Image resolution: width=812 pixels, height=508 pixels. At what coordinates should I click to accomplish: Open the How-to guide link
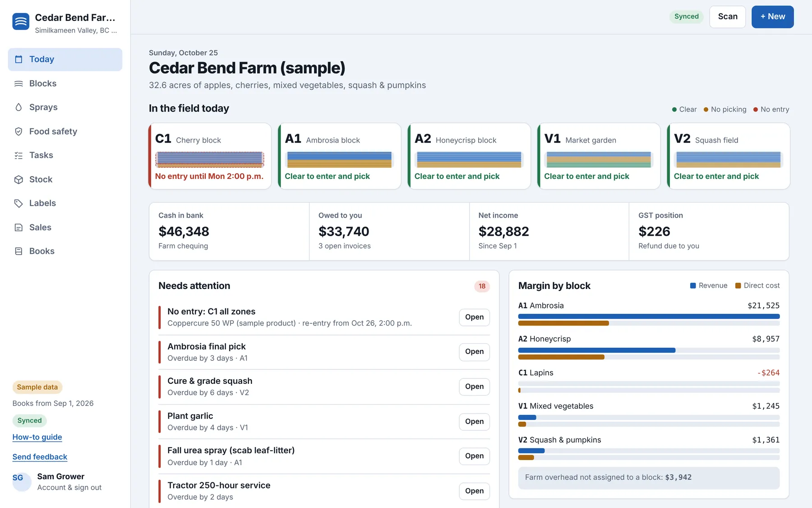coord(37,437)
